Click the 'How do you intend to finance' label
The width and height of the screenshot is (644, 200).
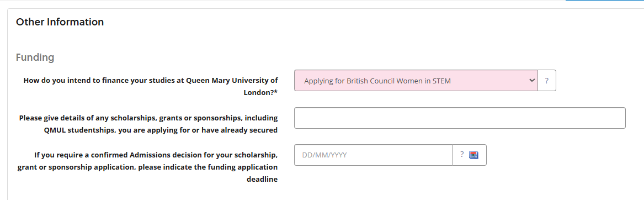click(150, 86)
